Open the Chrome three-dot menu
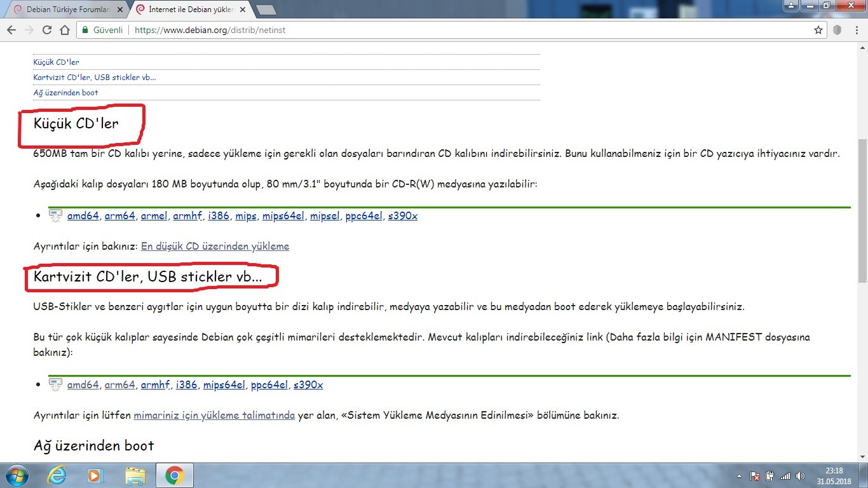The width and height of the screenshot is (868, 488). click(855, 30)
